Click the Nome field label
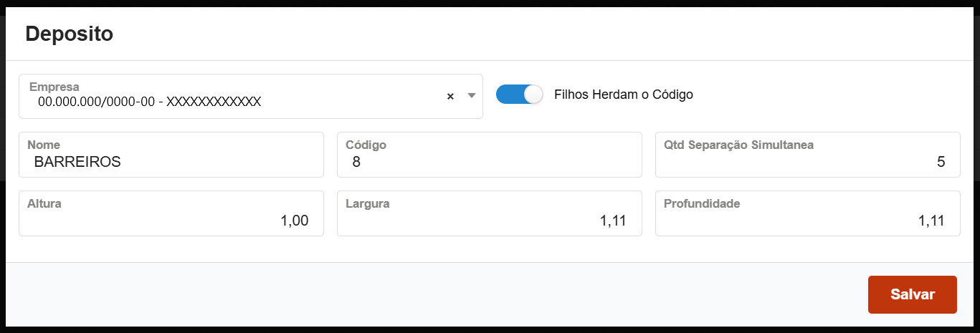 point(44,145)
